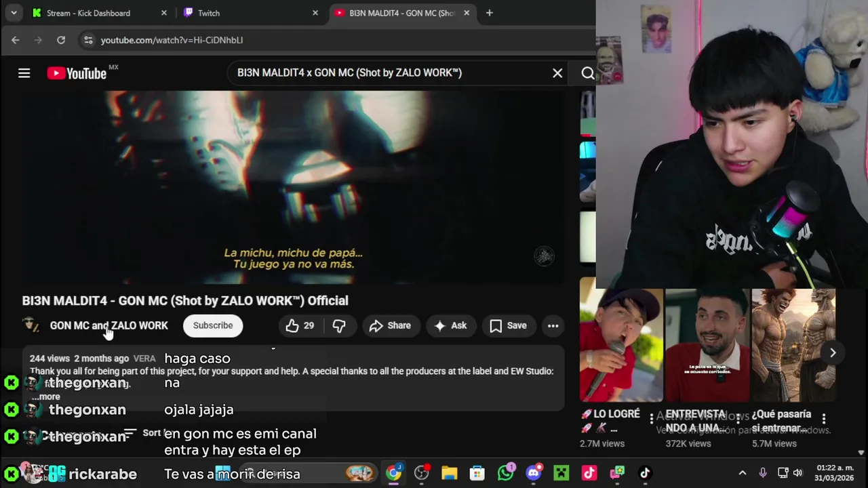Open GON MC and ZALO WORK channel name
868x488 pixels.
point(108,325)
